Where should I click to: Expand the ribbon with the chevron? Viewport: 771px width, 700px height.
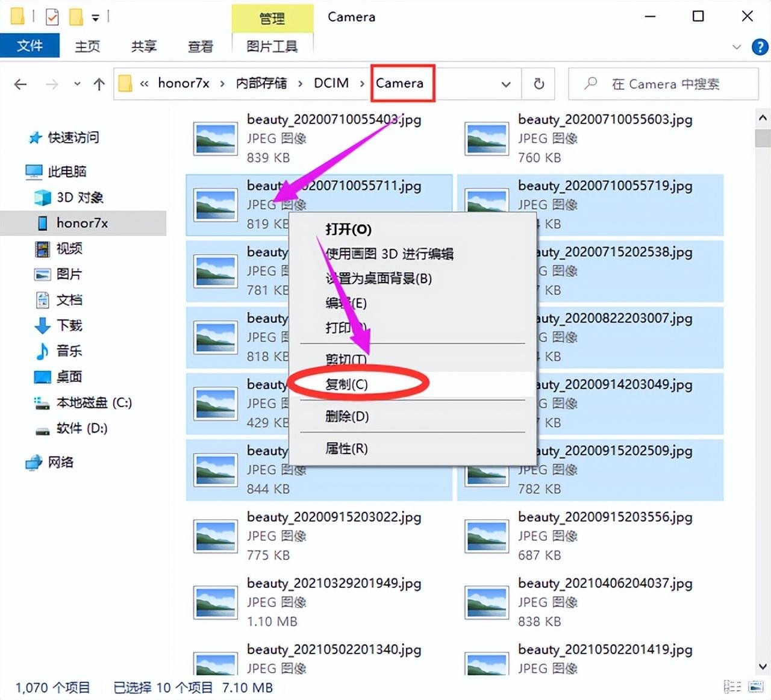click(x=737, y=47)
